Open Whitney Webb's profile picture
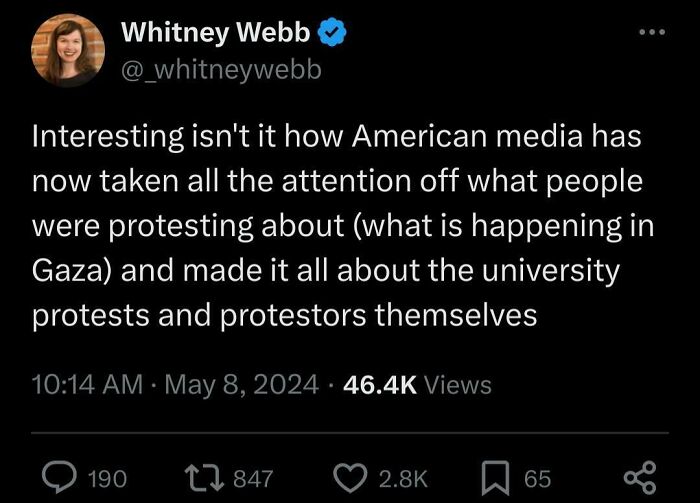 point(68,50)
